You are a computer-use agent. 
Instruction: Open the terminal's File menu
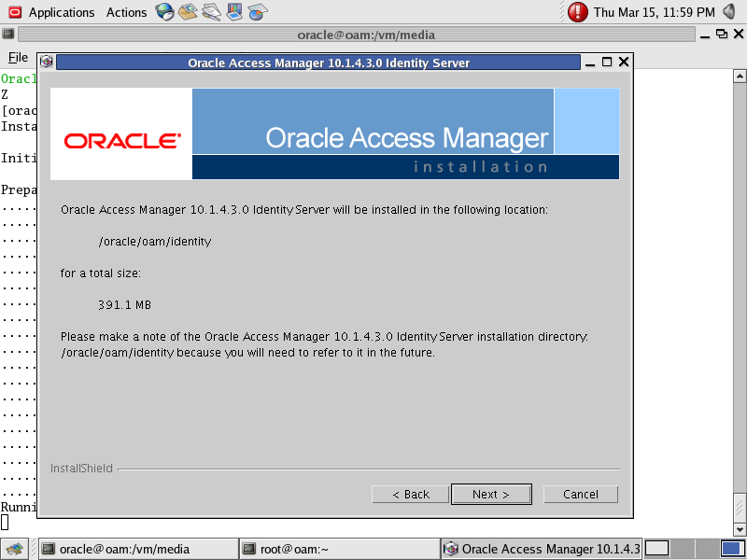(18, 58)
